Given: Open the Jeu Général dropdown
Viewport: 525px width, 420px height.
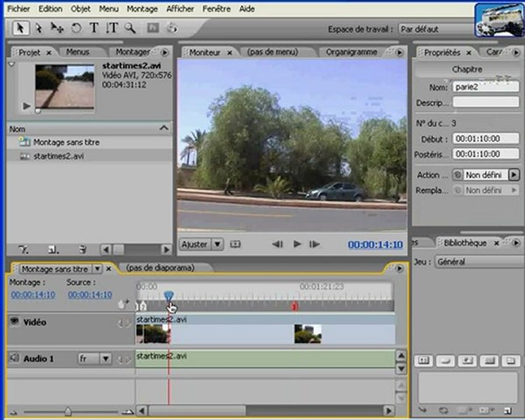Looking at the screenshot, I should click(x=480, y=261).
